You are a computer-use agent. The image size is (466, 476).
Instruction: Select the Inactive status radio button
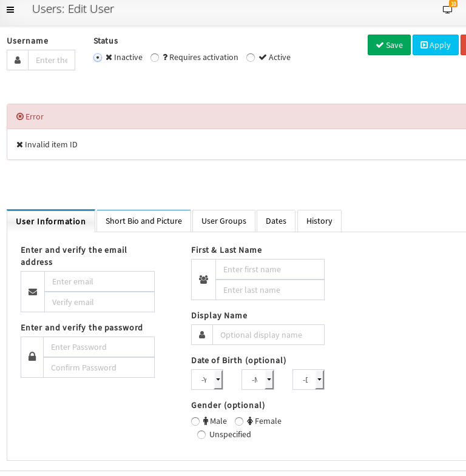pyautogui.click(x=98, y=58)
